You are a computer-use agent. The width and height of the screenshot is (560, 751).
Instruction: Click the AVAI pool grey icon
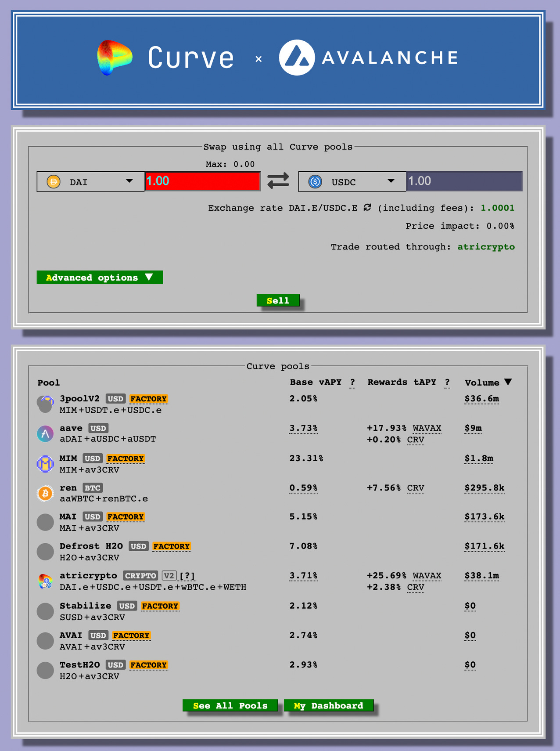tap(45, 641)
